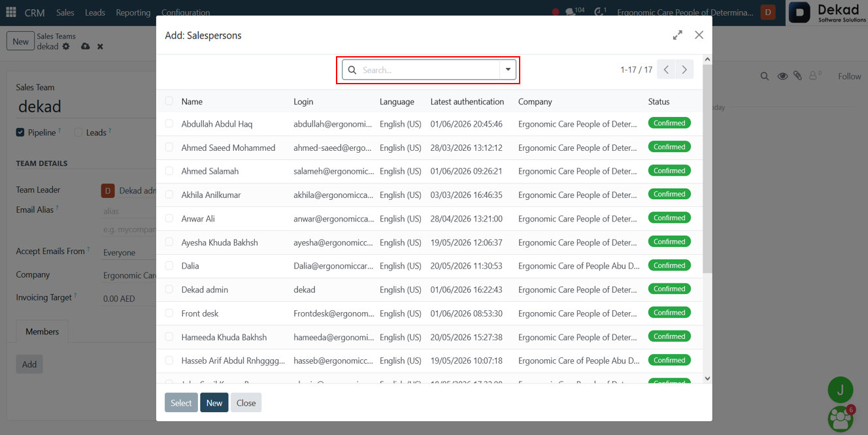The image size is (868, 435).
Task: Open the Leads menu in the navbar
Action: point(95,12)
